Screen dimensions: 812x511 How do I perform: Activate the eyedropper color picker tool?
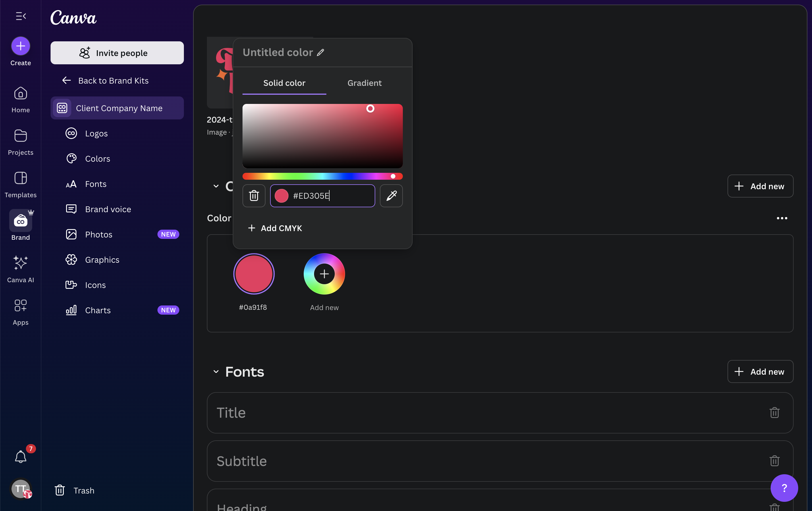tap(391, 196)
